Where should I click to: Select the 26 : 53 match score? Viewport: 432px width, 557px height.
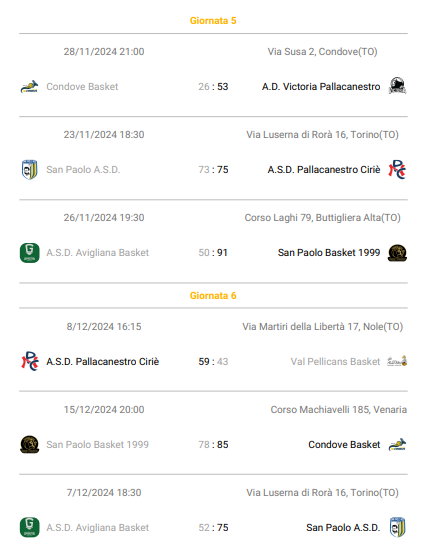coord(213,87)
